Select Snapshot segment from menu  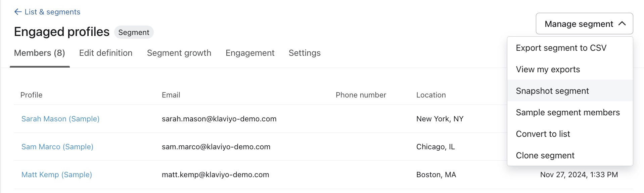pos(552,91)
